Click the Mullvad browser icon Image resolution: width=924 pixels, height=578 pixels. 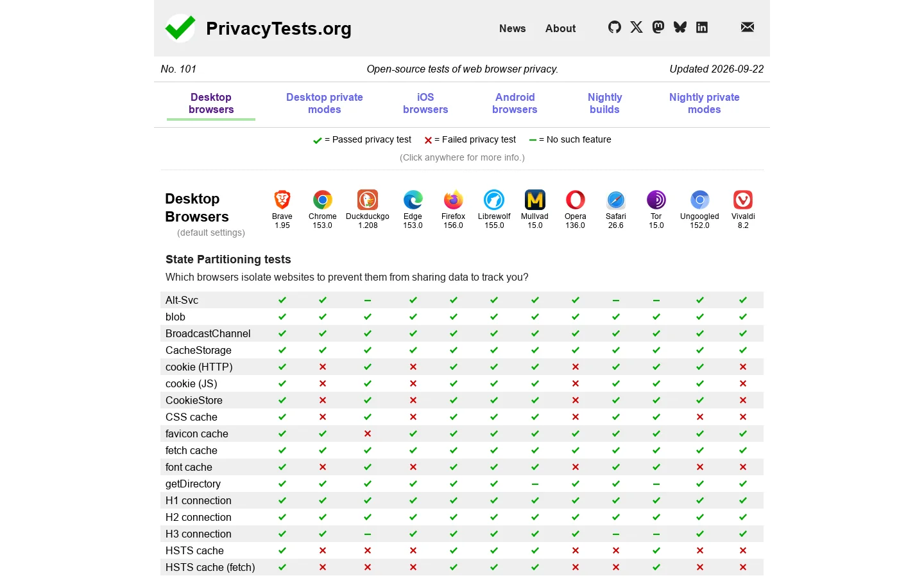[x=535, y=200]
